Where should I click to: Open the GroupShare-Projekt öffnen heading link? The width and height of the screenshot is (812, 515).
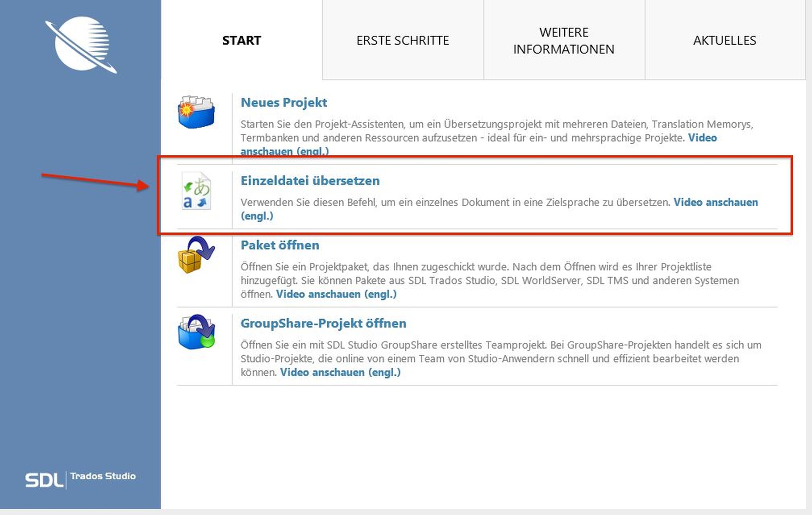(x=323, y=323)
